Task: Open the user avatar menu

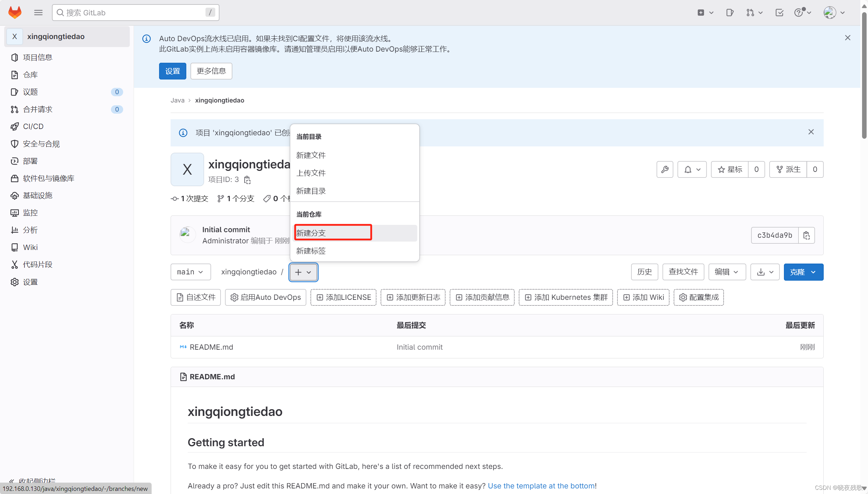Action: point(834,13)
